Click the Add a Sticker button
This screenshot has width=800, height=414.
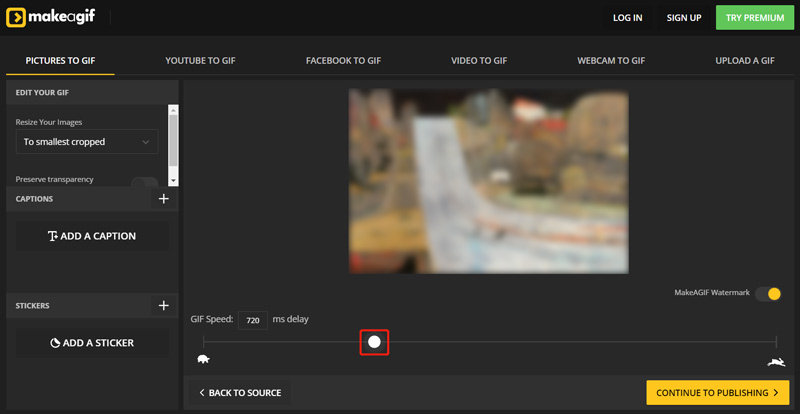point(92,343)
